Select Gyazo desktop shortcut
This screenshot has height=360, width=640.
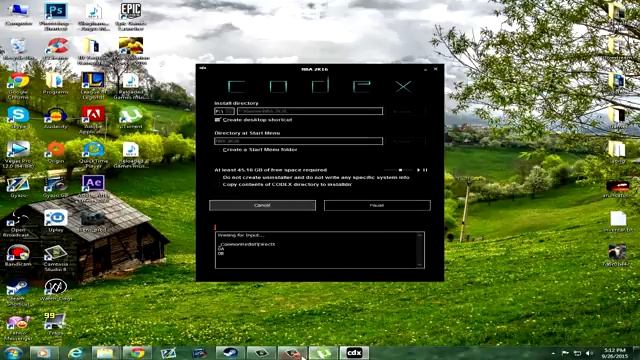click(x=18, y=187)
